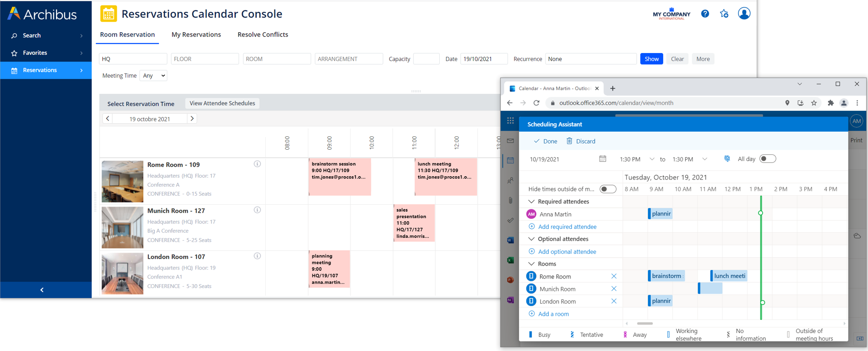Screen dimensions: 868x351
Task: Open the start time dropdown arrow
Action: (652, 159)
